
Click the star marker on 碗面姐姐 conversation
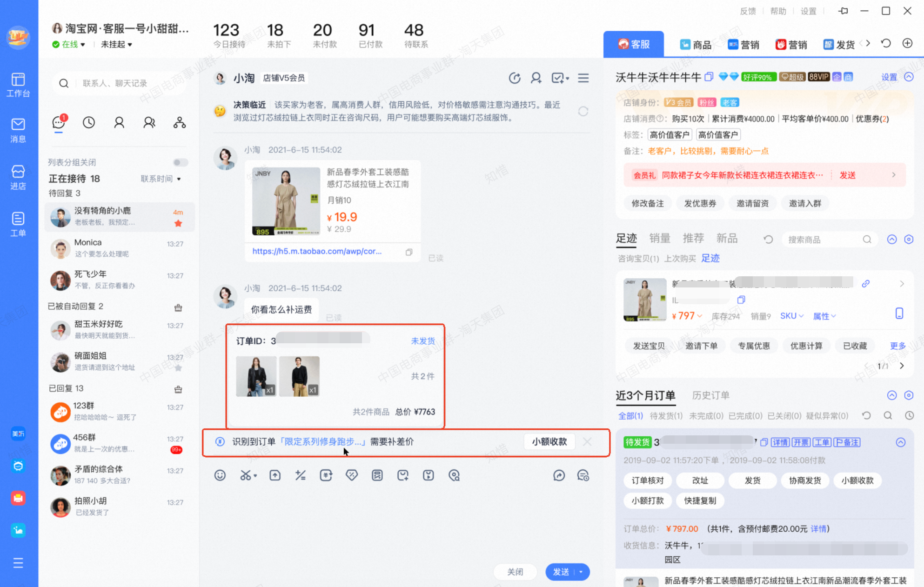(x=178, y=368)
